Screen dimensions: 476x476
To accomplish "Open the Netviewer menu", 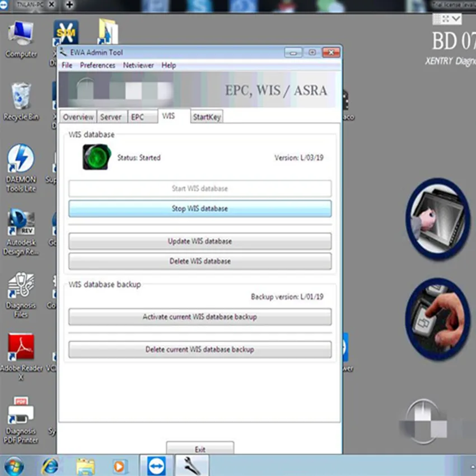I will 138,66.
